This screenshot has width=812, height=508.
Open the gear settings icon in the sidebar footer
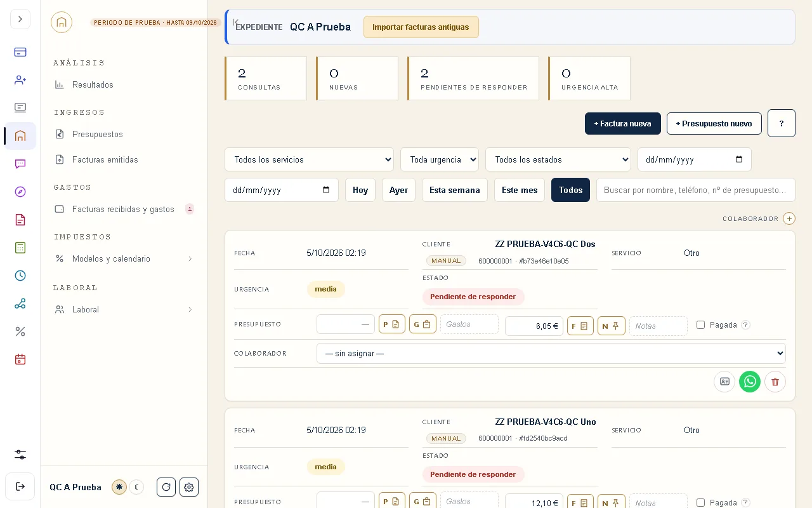coord(189,487)
